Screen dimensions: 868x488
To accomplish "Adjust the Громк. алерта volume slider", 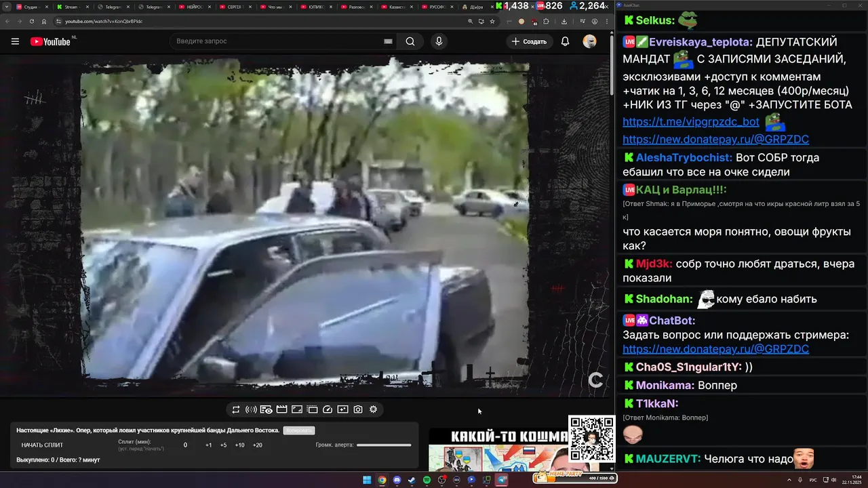I will [x=384, y=445].
